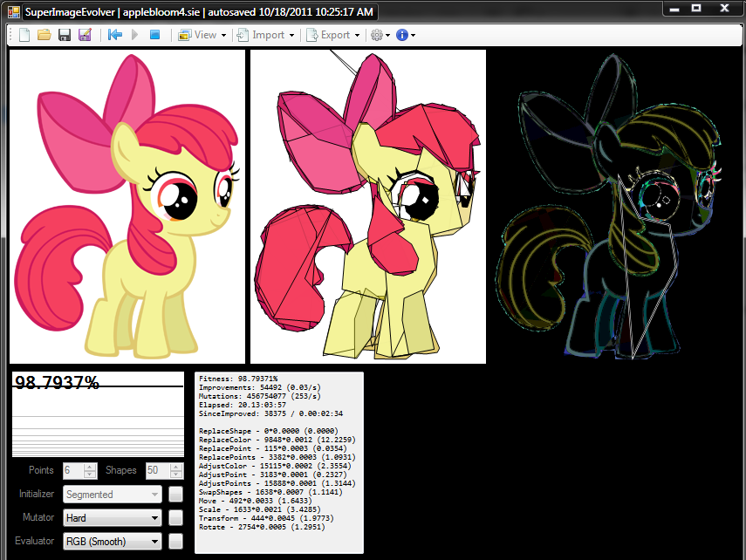Click the 'Transform - 444' stats line

(266, 519)
